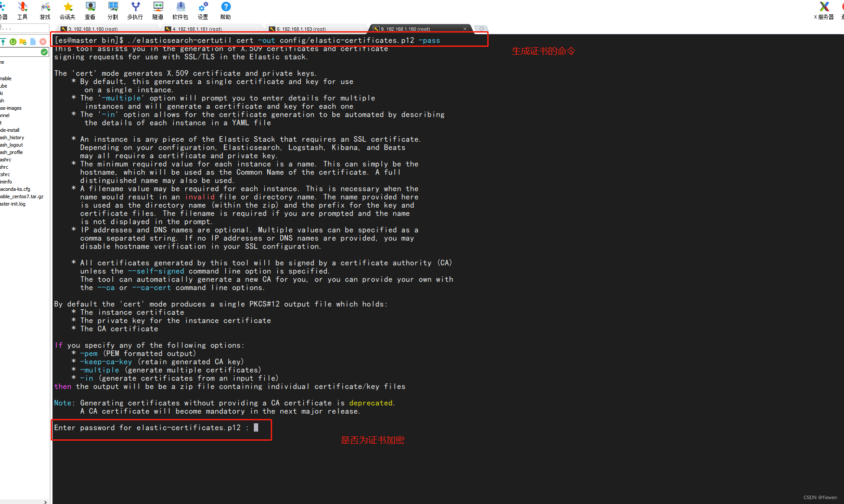
Task: Upload a file using the green upload icon
Action: click(3, 42)
